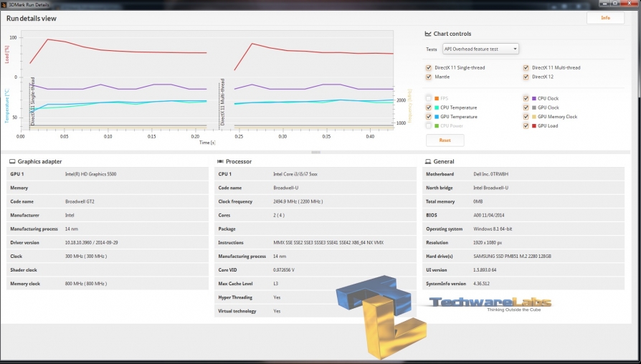Toggle the GPU Load checkbox

(x=526, y=126)
